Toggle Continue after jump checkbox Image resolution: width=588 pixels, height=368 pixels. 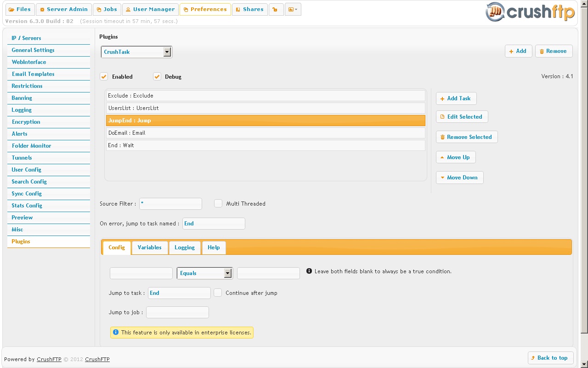click(218, 293)
